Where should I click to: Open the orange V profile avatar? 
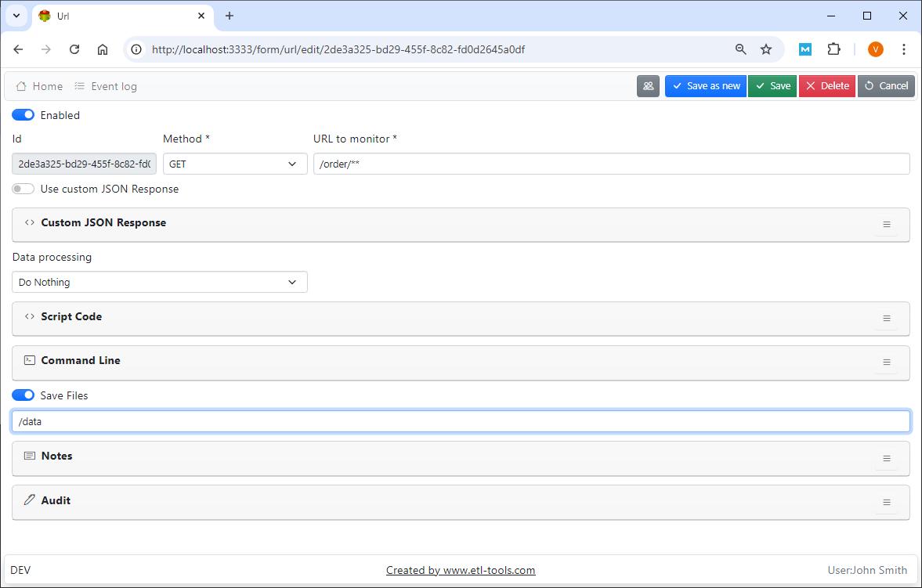click(x=876, y=49)
